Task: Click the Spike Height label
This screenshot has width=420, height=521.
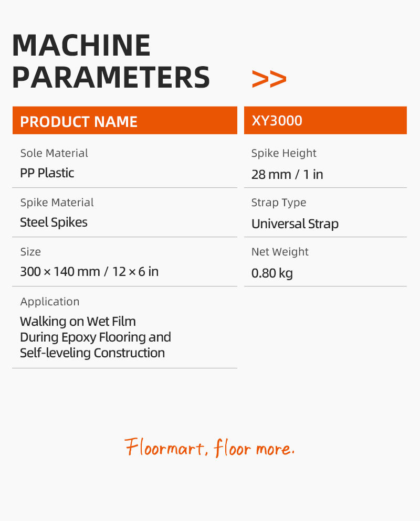Action: [x=283, y=153]
